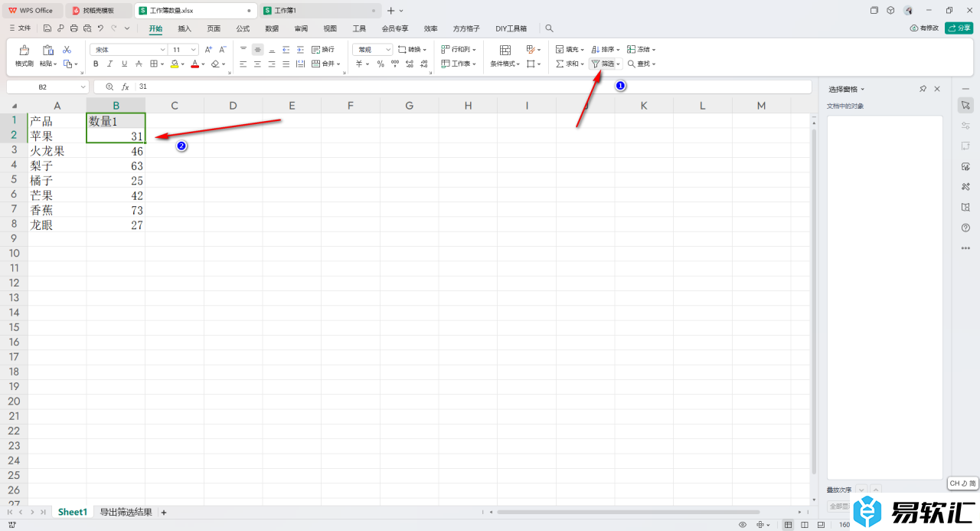Click the Center horizontally icon
Image resolution: width=980 pixels, height=531 pixels.
(257, 64)
